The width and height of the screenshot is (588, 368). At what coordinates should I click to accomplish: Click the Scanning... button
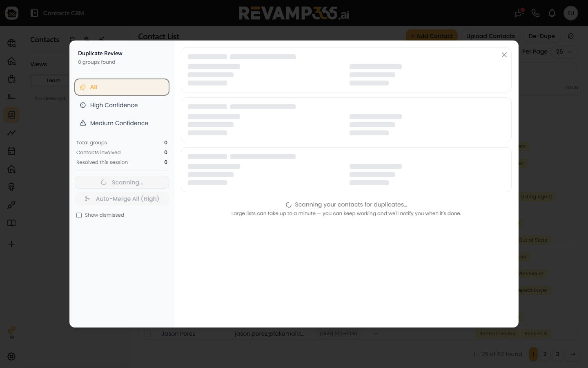click(x=122, y=182)
